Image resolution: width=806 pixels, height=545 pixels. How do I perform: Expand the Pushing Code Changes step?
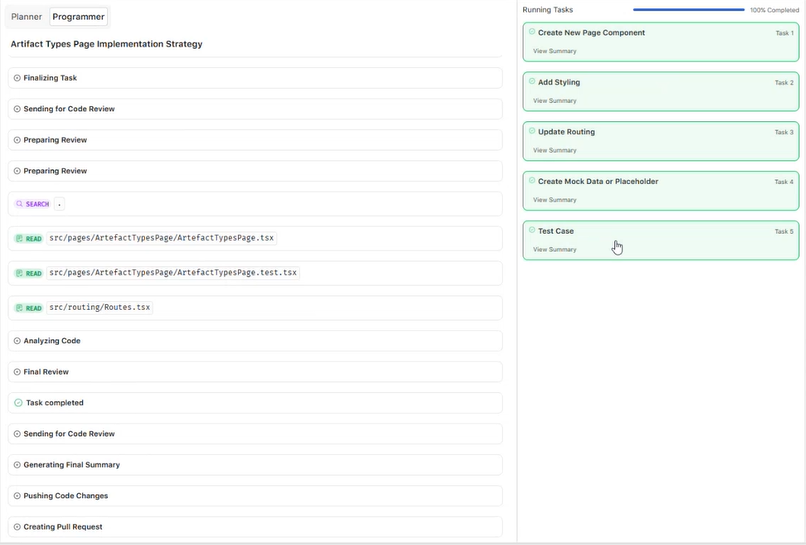pyautogui.click(x=255, y=496)
